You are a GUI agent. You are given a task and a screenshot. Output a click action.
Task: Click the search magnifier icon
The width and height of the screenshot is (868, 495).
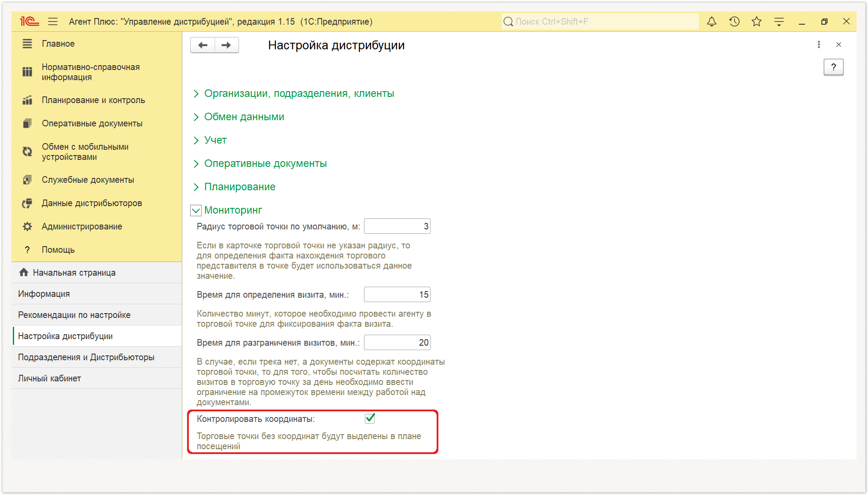click(x=508, y=22)
